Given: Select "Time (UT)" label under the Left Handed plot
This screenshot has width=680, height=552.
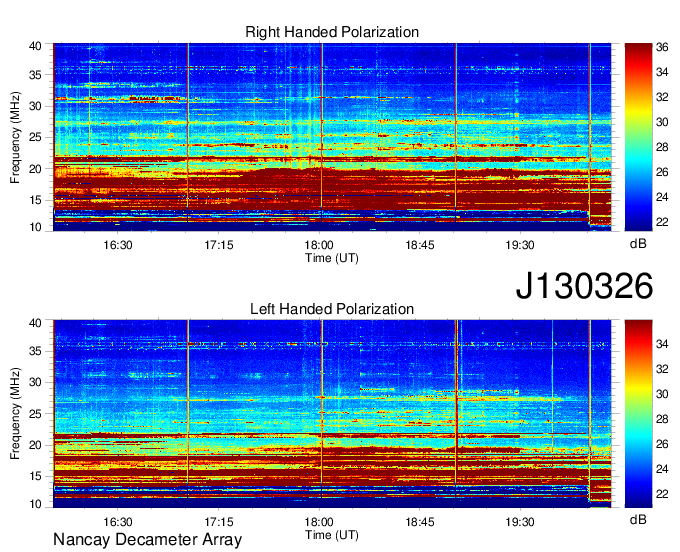Looking at the screenshot, I should 332,535.
